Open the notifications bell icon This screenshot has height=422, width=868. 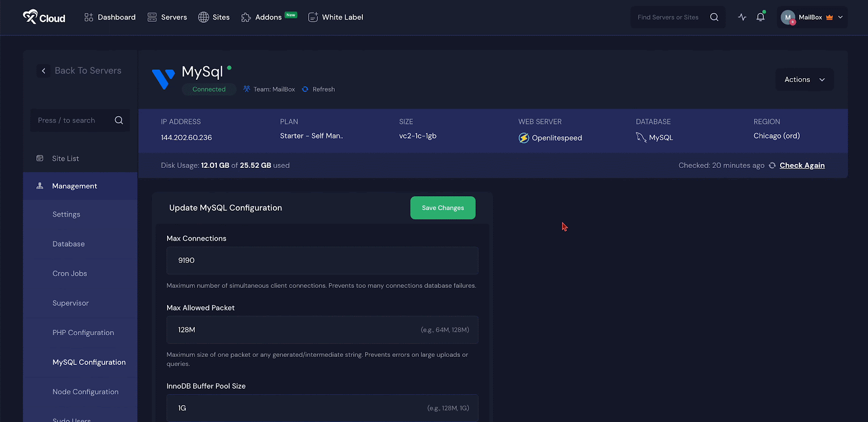pyautogui.click(x=760, y=17)
